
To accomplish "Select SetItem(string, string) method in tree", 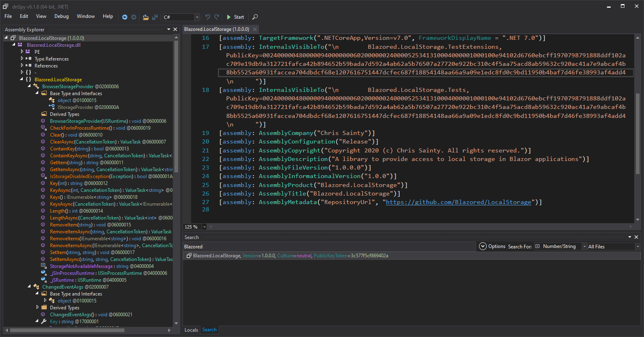I will click(92, 252).
